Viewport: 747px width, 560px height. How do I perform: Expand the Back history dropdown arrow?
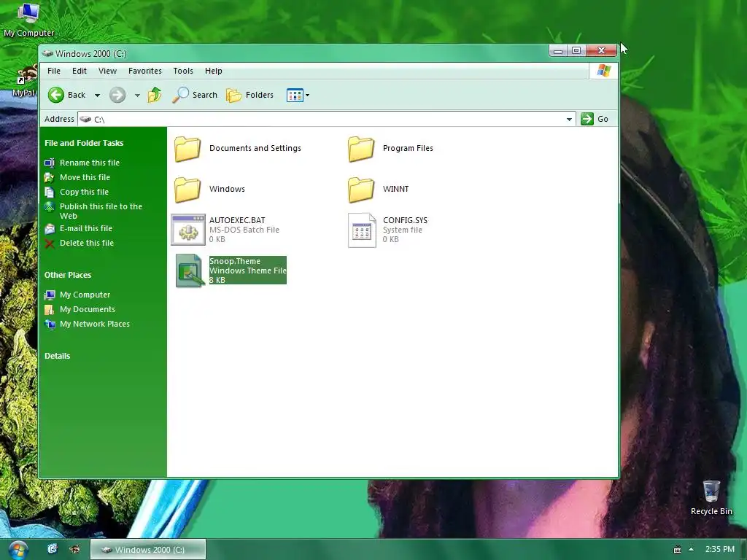(97, 96)
